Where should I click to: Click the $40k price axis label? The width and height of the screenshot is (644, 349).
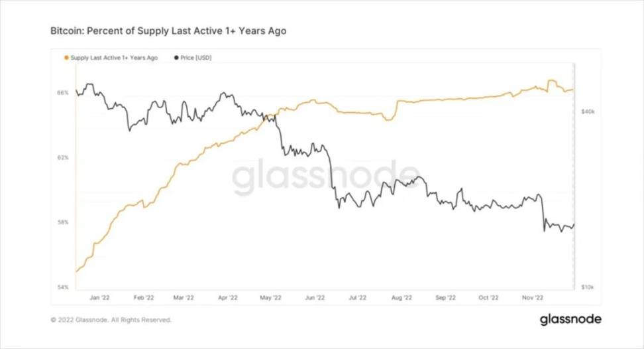(x=588, y=113)
